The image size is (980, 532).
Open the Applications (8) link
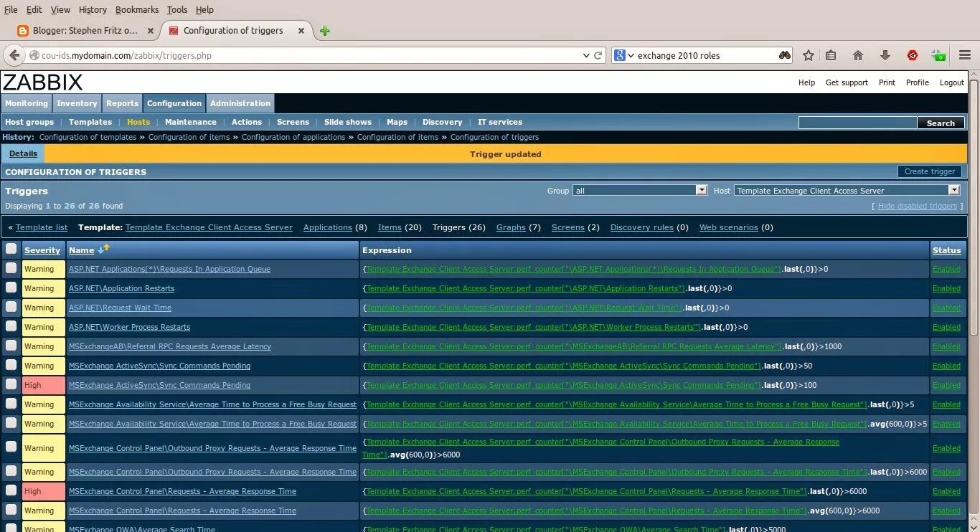coord(328,227)
